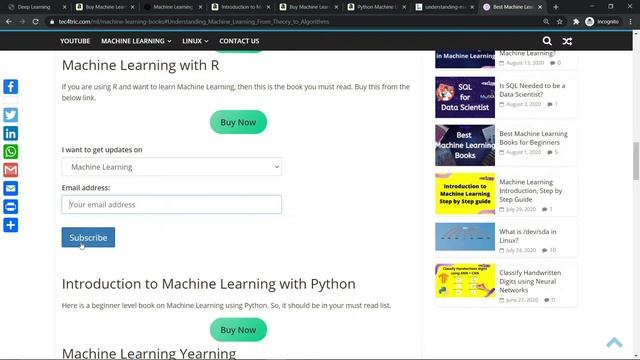Switch to Deep Learning tab

click(x=34, y=7)
